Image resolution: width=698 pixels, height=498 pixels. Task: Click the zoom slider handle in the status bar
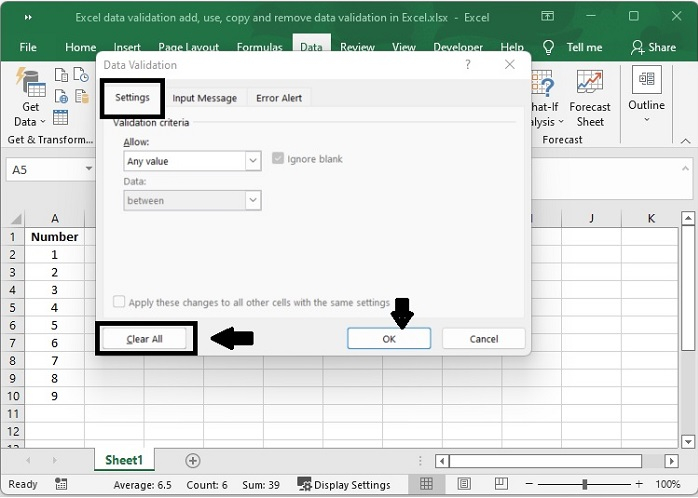(x=582, y=484)
